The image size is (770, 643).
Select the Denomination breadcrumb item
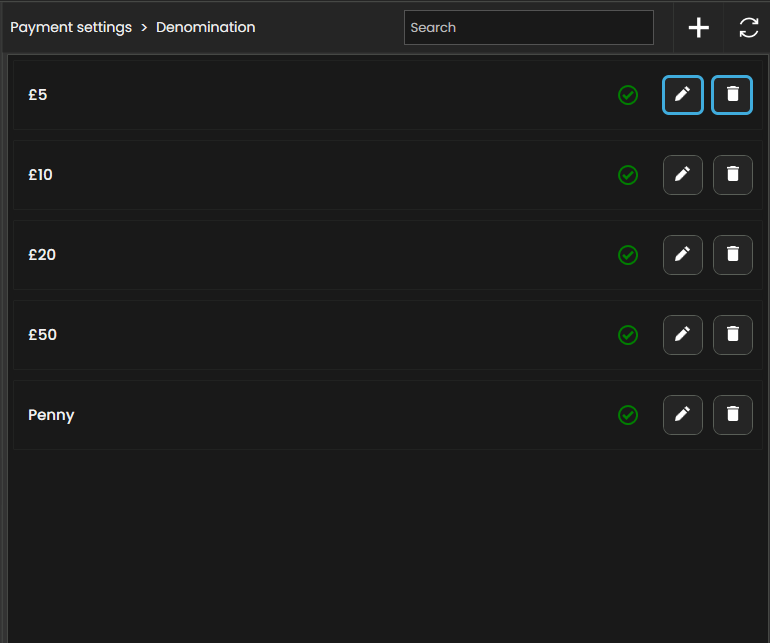(x=205, y=28)
